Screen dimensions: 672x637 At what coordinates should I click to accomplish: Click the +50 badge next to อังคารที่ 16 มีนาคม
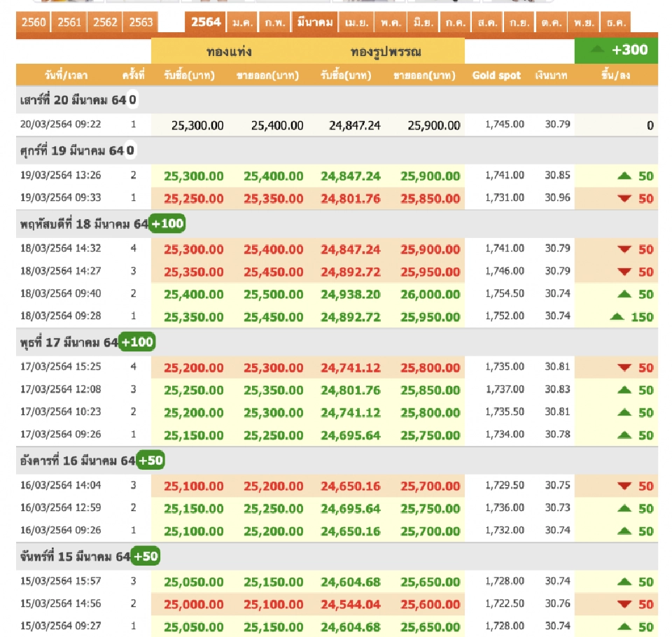click(150, 461)
